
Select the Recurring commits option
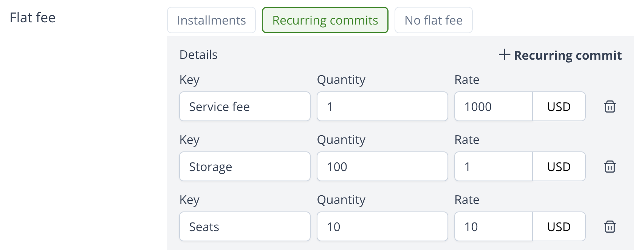[x=325, y=20]
